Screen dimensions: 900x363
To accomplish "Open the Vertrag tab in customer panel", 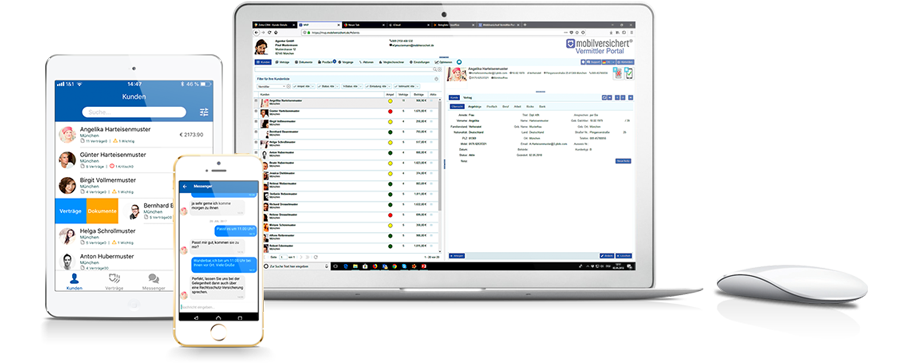I will point(468,98).
